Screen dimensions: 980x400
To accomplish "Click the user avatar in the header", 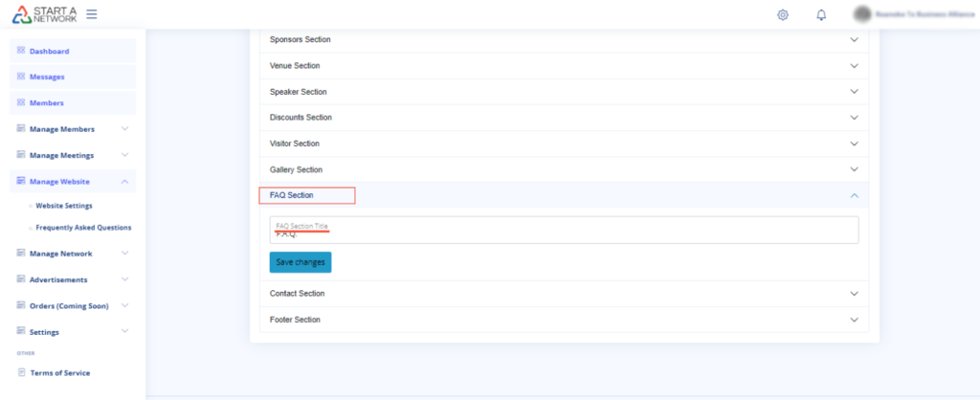I will [862, 14].
